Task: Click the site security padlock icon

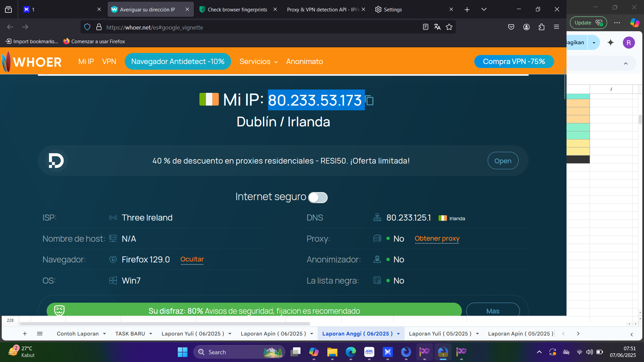Action: [x=99, y=27]
